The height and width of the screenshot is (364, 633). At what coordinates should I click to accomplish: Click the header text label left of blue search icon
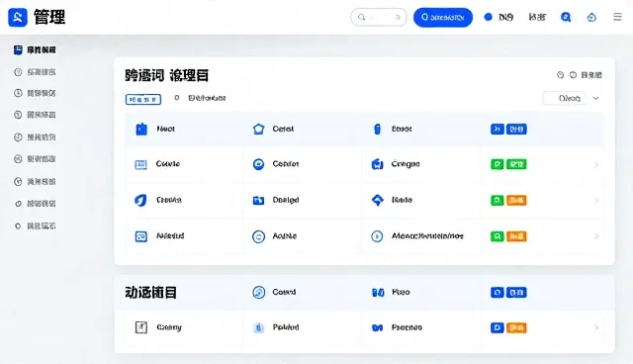537,17
